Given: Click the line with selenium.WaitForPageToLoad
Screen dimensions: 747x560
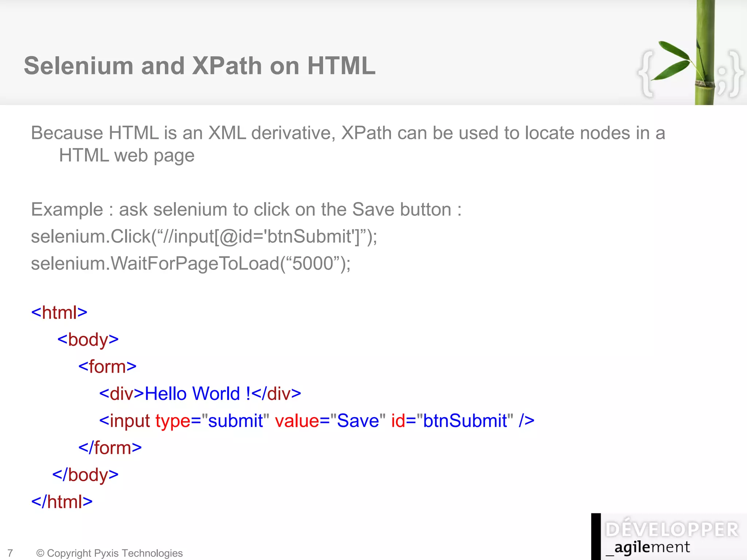Looking at the screenshot, I should point(191,264).
